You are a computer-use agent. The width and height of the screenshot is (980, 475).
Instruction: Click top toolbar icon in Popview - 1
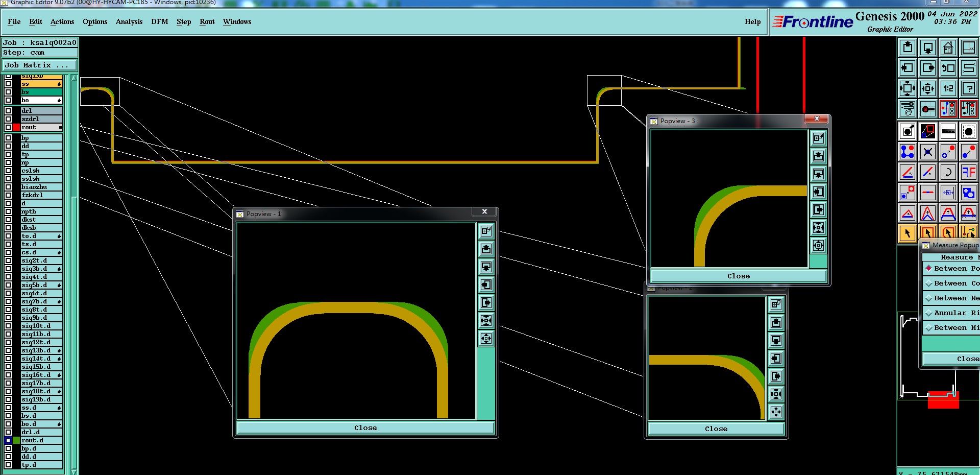486,231
